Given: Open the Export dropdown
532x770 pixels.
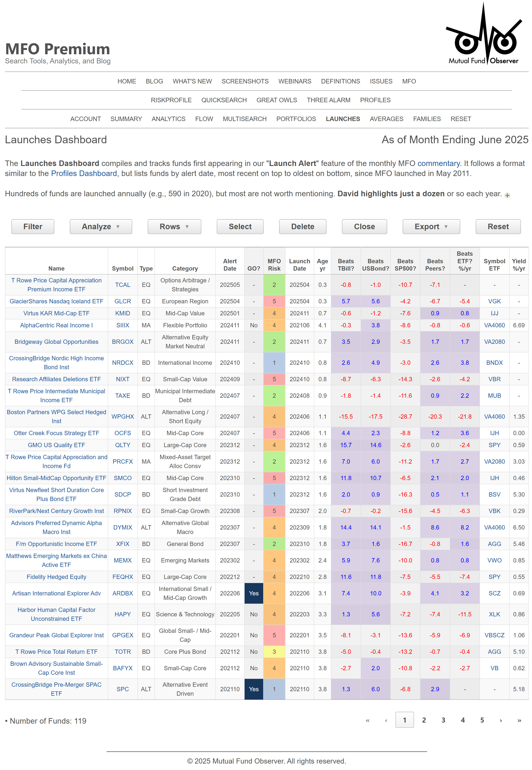Looking at the screenshot, I should coord(431,226).
